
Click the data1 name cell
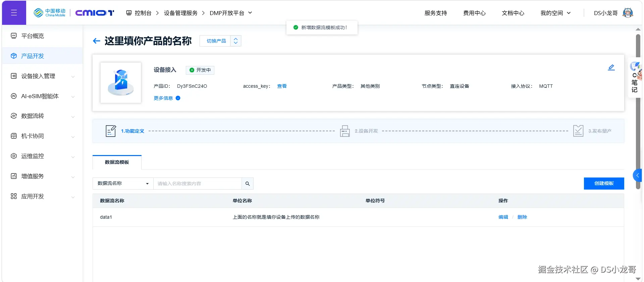click(106, 217)
